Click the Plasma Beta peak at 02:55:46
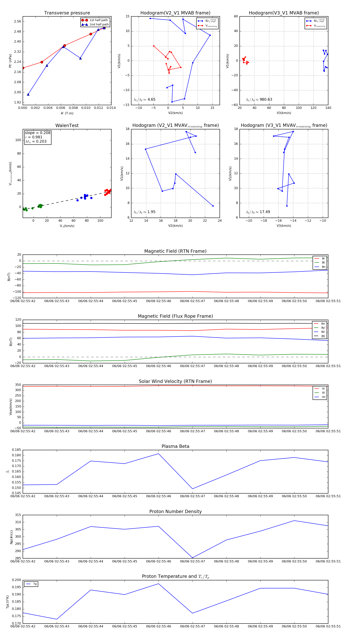This screenshot has width=351, height=644. pyautogui.click(x=158, y=454)
